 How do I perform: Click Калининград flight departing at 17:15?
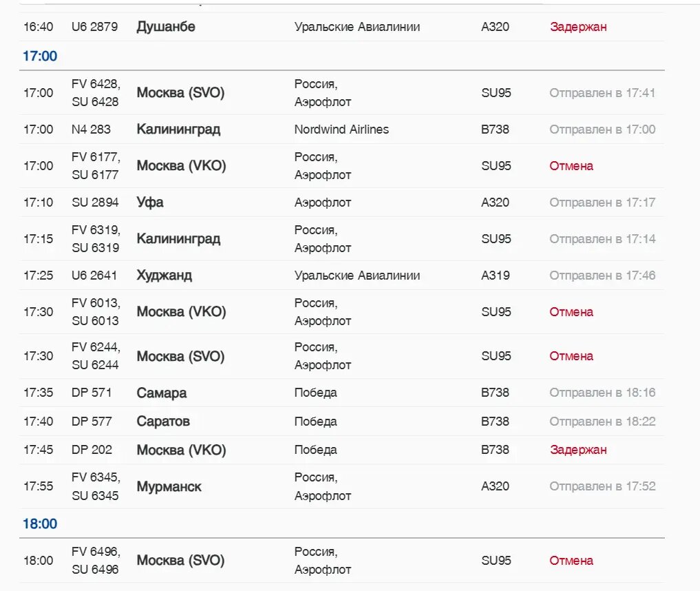[178, 239]
